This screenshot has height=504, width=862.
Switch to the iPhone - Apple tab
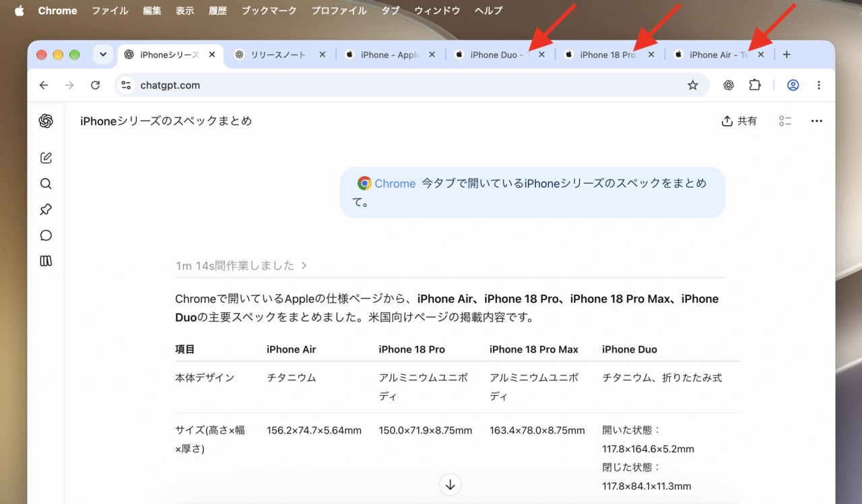(390, 55)
